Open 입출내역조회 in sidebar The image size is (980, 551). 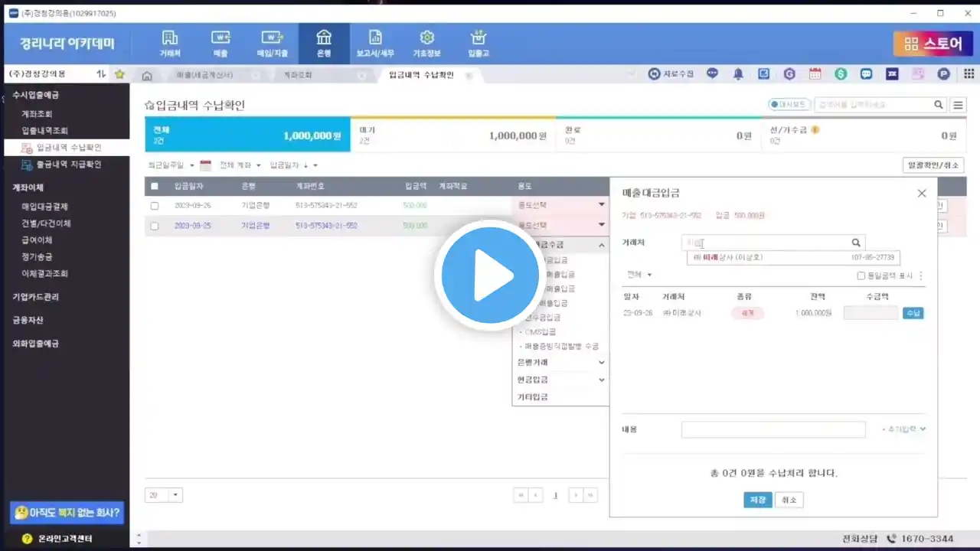(44, 131)
